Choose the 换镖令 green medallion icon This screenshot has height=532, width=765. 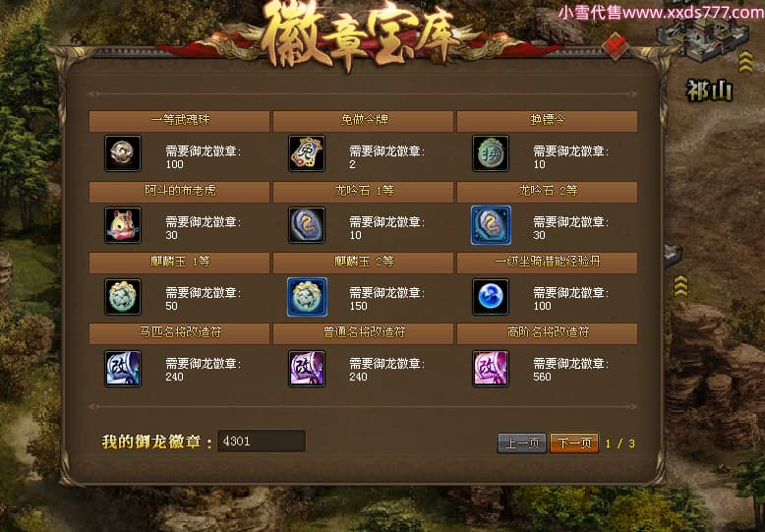tap(491, 153)
